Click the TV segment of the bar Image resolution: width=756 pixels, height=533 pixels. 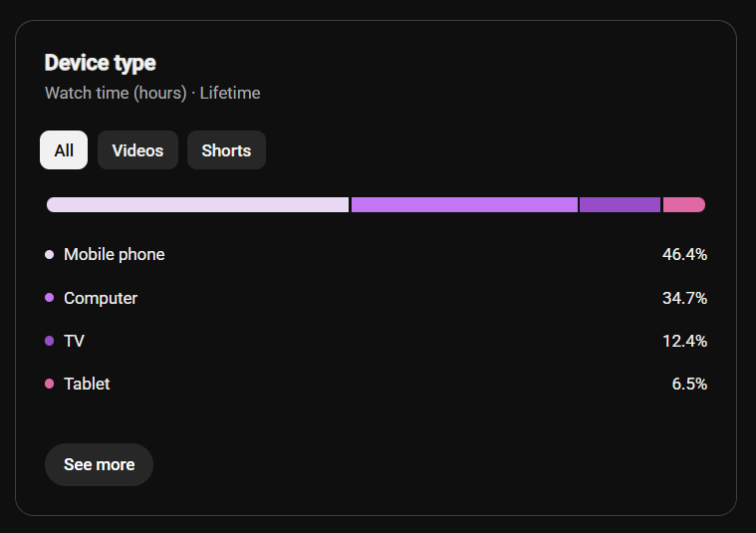pyautogui.click(x=620, y=204)
